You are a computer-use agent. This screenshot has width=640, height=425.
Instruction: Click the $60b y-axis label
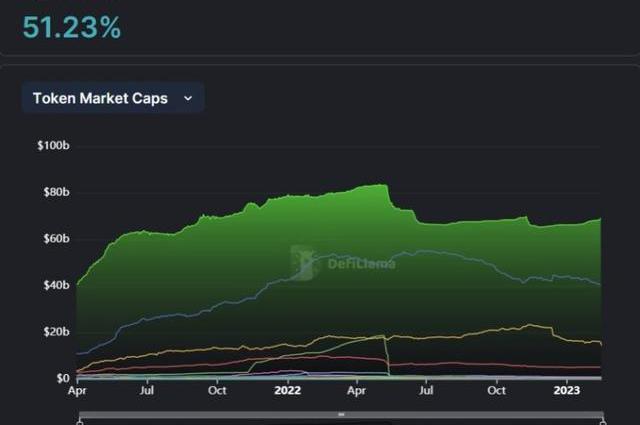point(54,239)
